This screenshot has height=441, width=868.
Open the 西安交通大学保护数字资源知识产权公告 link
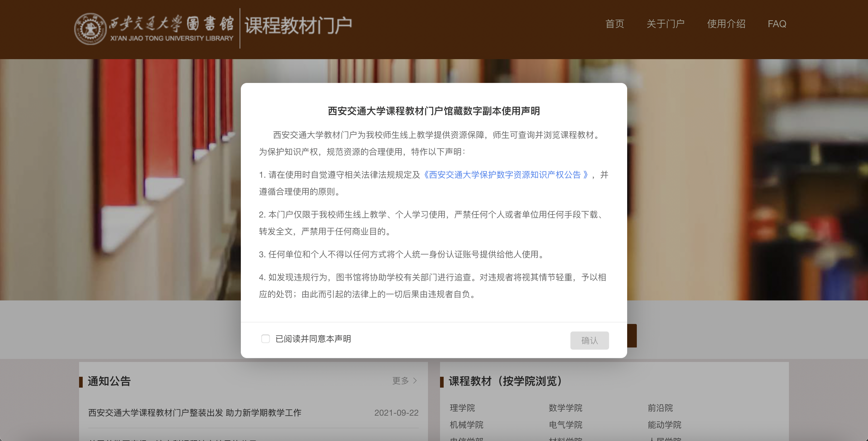506,175
